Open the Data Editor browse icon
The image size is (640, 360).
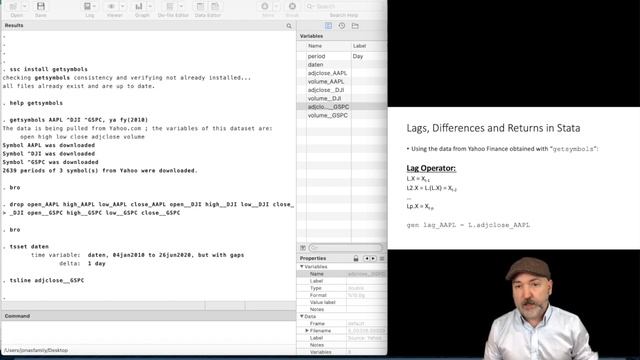tap(215, 6)
